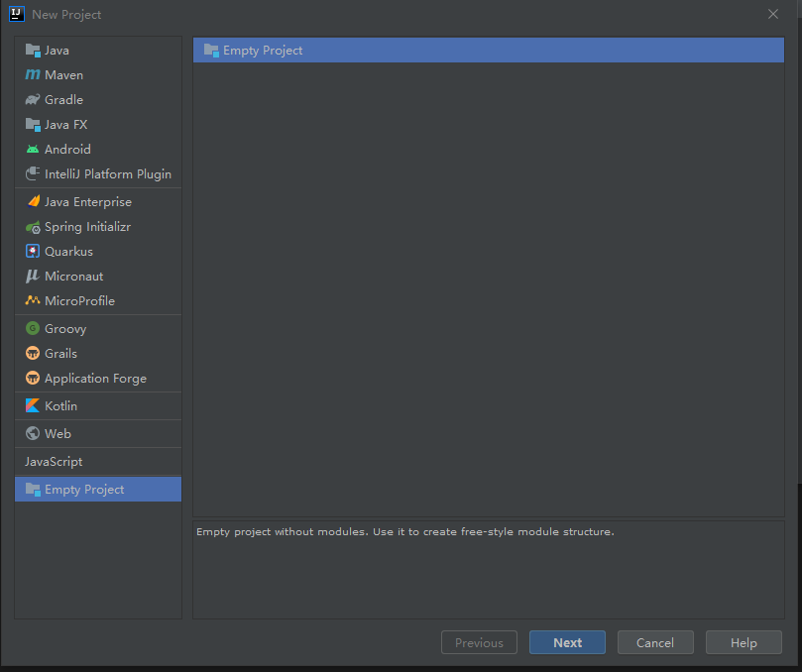Choose Spring Initializr label in the list
Image resolution: width=802 pixels, height=672 pixels.
click(87, 227)
